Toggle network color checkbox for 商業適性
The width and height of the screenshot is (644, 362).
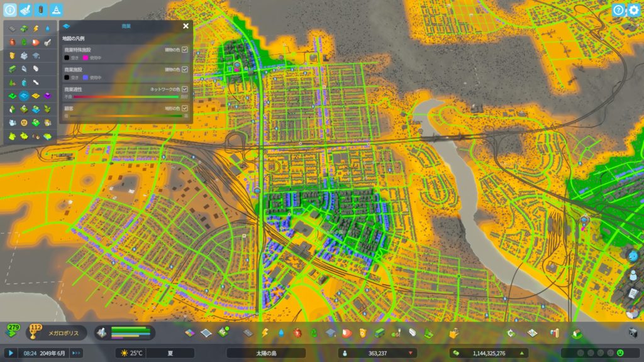[x=185, y=89]
